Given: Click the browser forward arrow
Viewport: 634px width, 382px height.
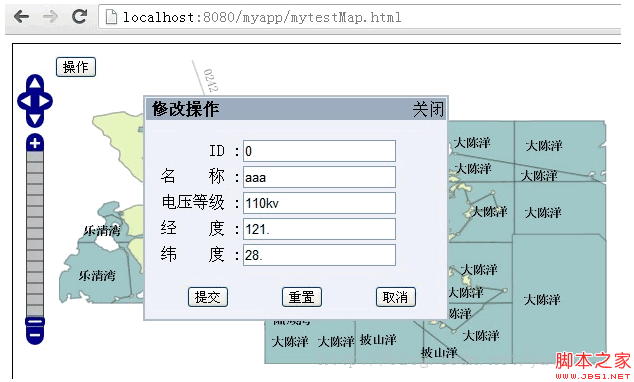Looking at the screenshot, I should pos(50,16).
